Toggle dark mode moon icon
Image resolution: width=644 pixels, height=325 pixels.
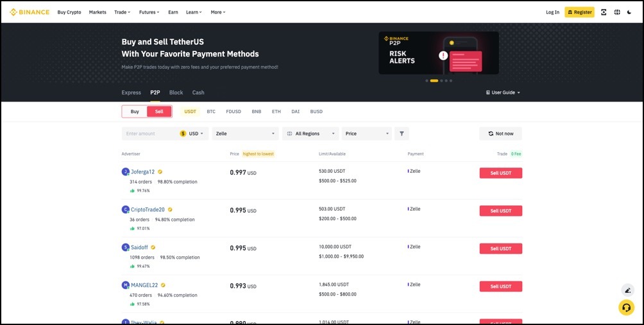629,12
